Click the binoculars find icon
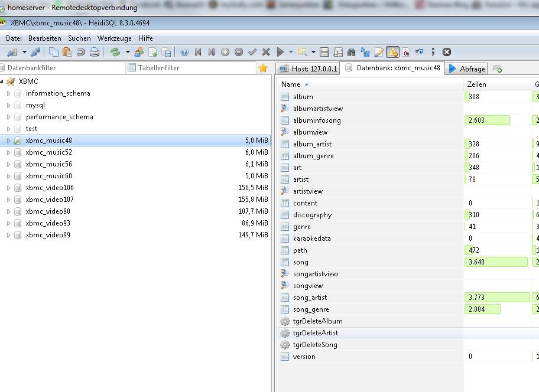This screenshot has width=539, height=392. coord(351,52)
